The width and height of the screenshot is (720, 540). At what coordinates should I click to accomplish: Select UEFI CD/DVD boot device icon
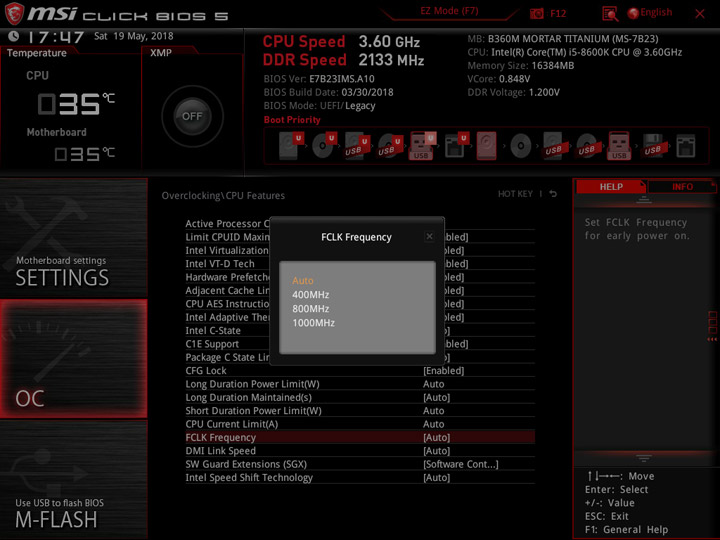coord(324,146)
